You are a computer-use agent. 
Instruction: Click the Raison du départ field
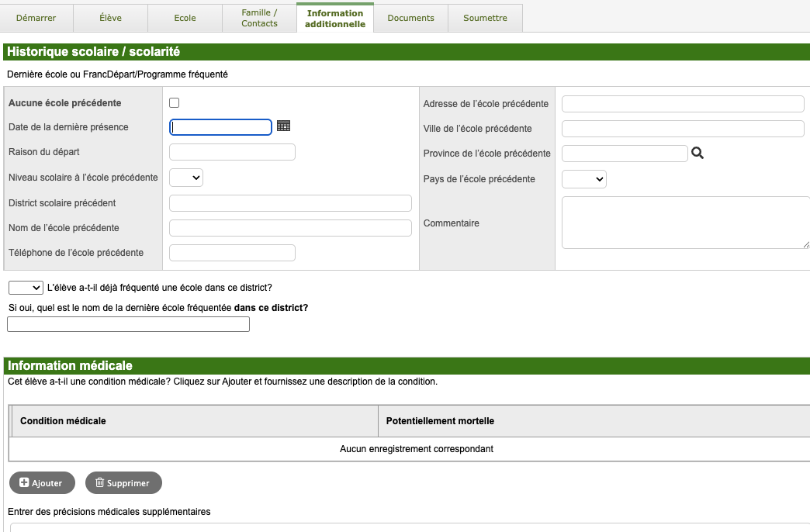[232, 152]
